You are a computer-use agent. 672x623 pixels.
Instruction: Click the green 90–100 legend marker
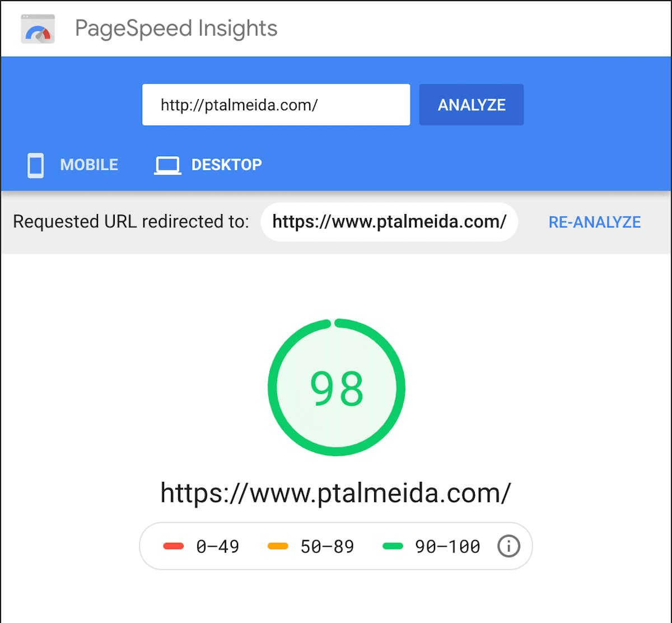click(x=393, y=546)
